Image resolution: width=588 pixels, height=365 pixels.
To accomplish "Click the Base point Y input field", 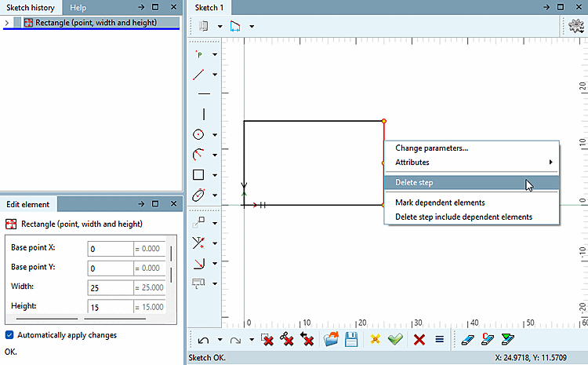I will tap(111, 268).
